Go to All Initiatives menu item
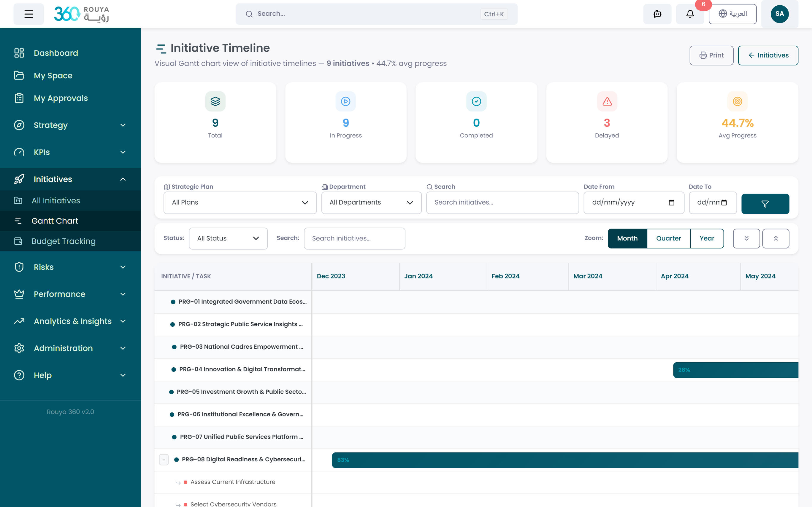 [x=56, y=200]
